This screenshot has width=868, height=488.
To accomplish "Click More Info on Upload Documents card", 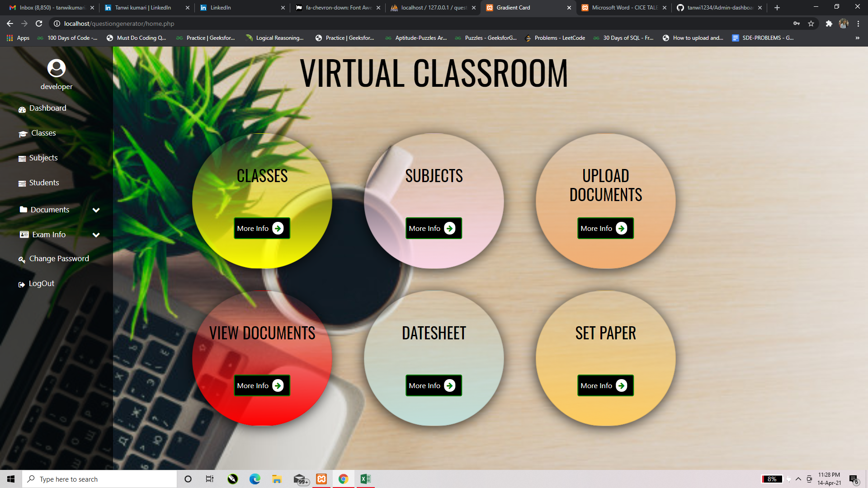I will [605, 228].
